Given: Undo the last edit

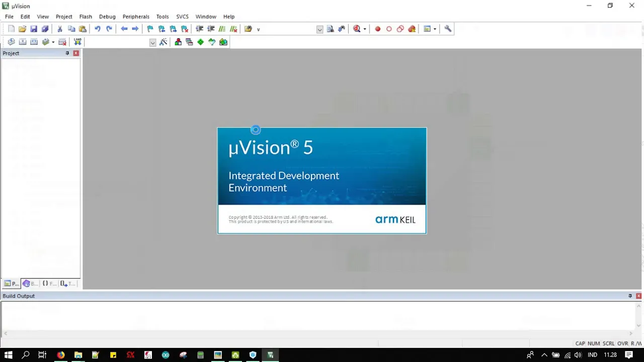Looking at the screenshot, I should click(x=98, y=29).
